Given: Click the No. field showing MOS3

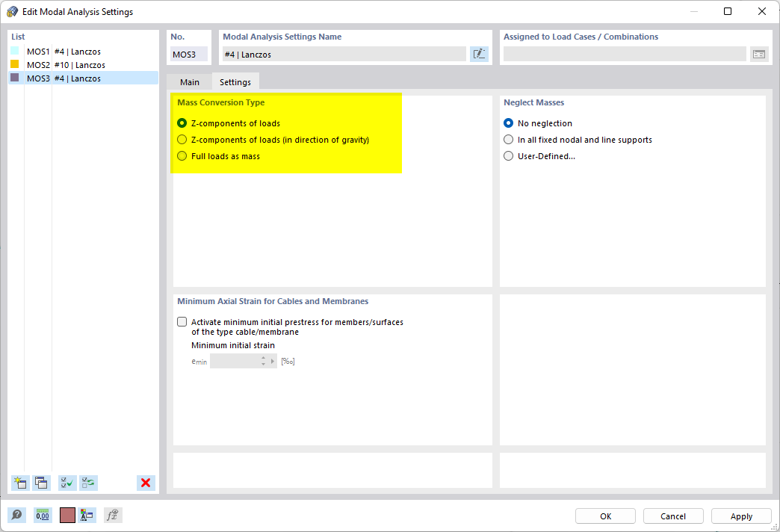Looking at the screenshot, I should pyautogui.click(x=188, y=55).
